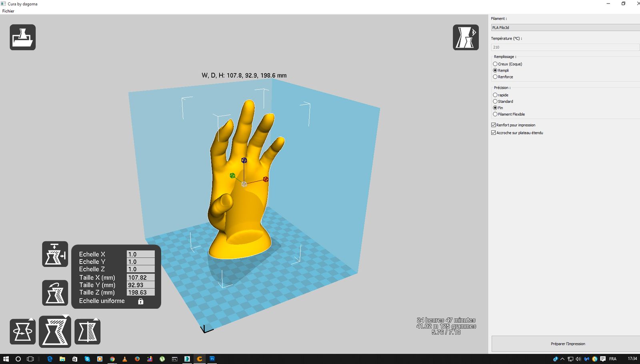
Task: Click the Taille Z (mm) field
Action: [141, 292]
